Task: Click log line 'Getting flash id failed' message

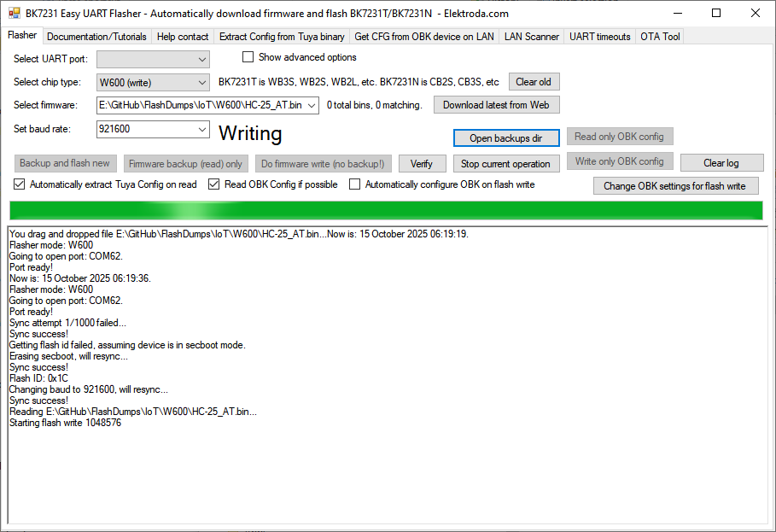Action: coord(128,345)
